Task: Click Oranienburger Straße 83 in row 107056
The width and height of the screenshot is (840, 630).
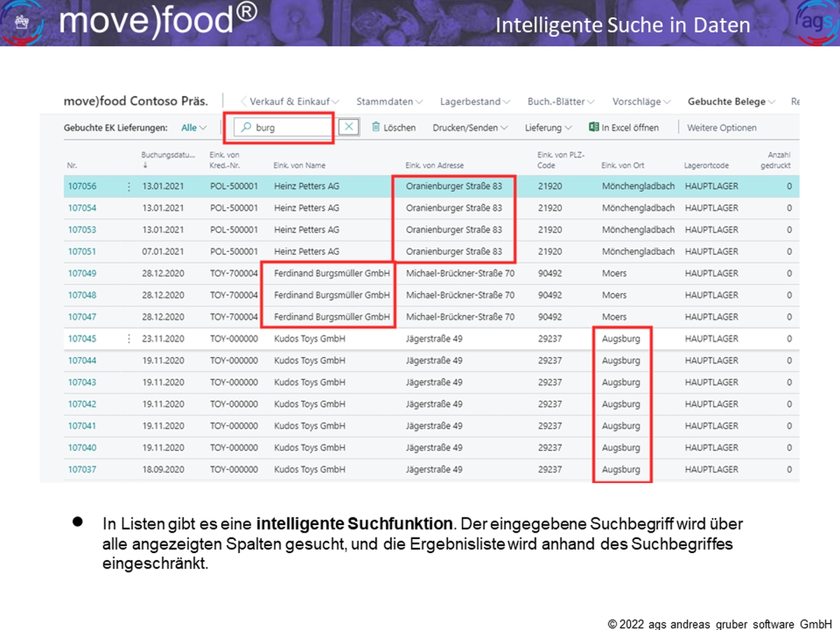Action: point(454,187)
